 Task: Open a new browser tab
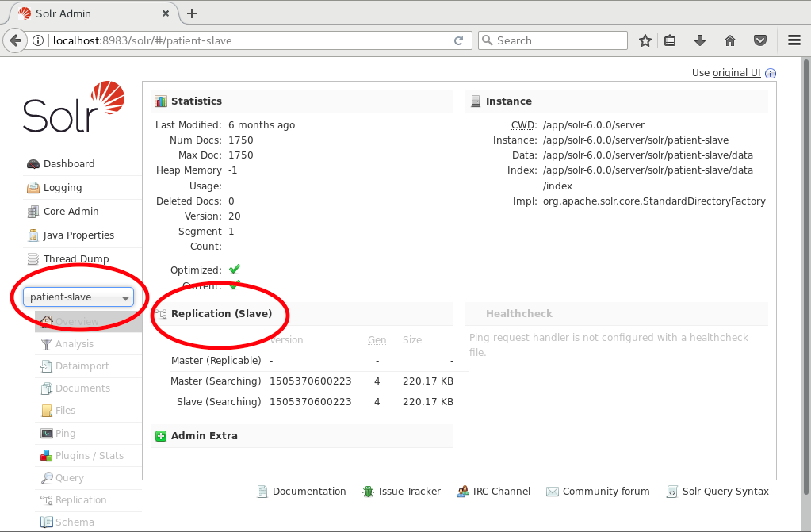point(192,13)
